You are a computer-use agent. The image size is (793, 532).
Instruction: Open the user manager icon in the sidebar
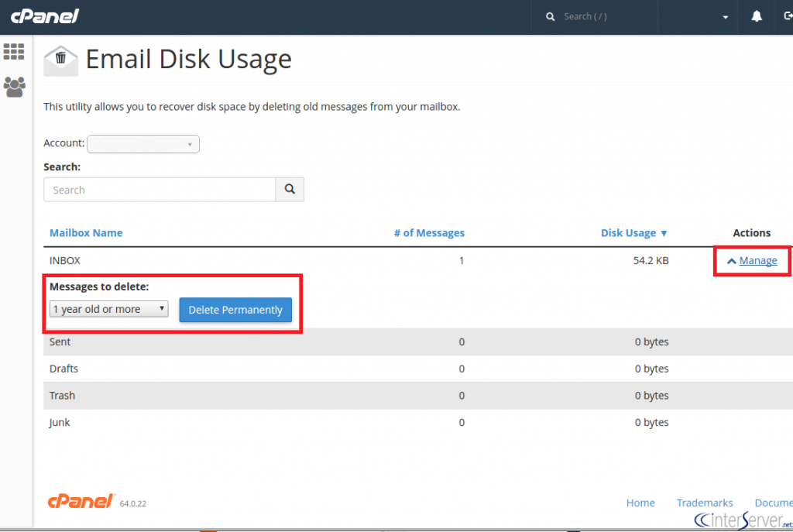pyautogui.click(x=14, y=87)
